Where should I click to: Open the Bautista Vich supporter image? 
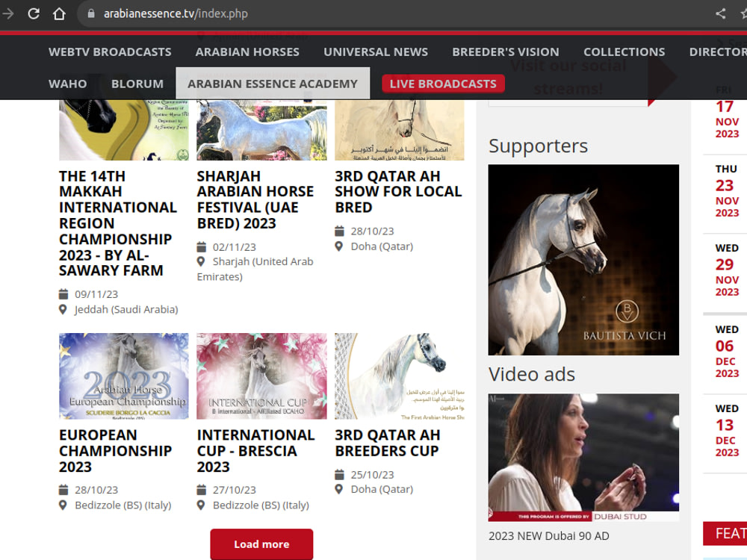[583, 260]
